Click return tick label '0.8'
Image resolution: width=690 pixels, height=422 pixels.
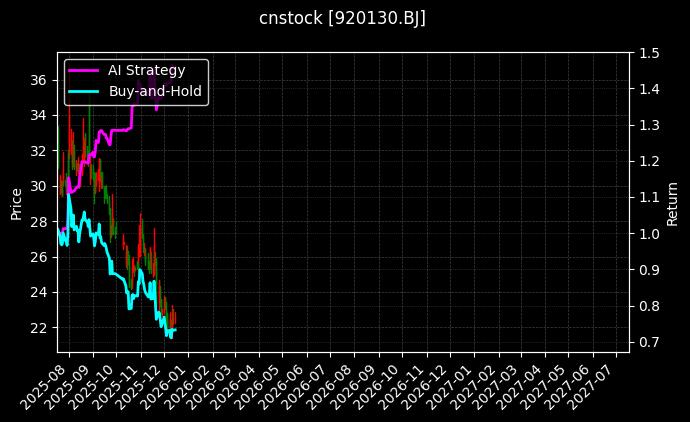pos(649,306)
